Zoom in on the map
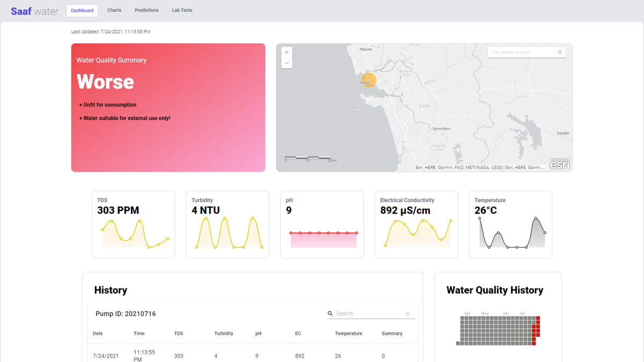This screenshot has height=362, width=644. 287,53
